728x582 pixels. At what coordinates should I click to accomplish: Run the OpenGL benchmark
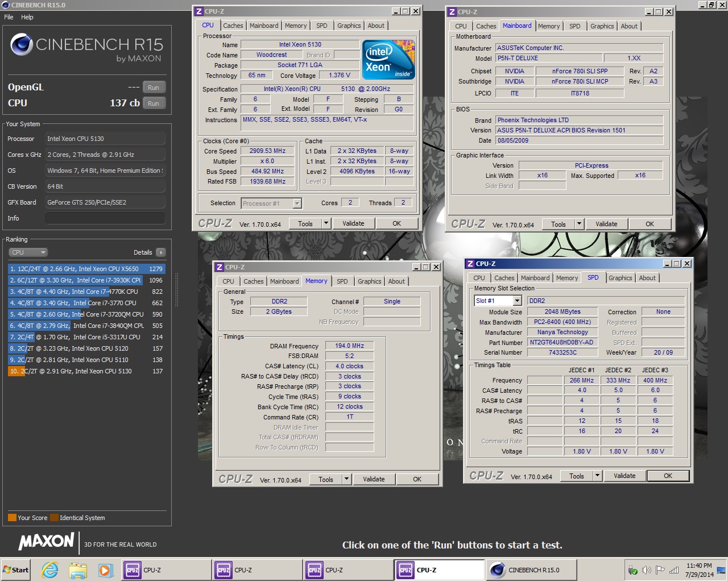tap(154, 88)
